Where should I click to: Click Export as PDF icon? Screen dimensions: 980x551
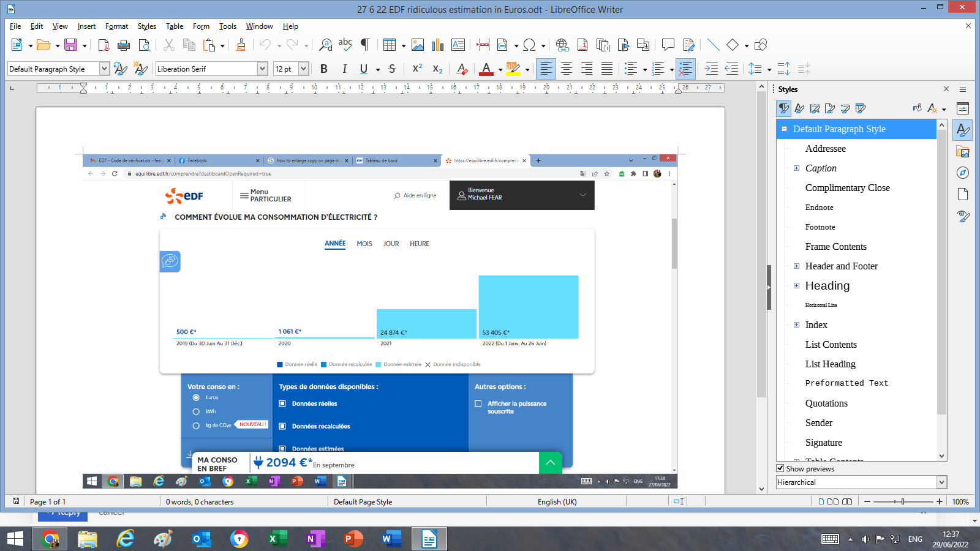click(x=104, y=45)
